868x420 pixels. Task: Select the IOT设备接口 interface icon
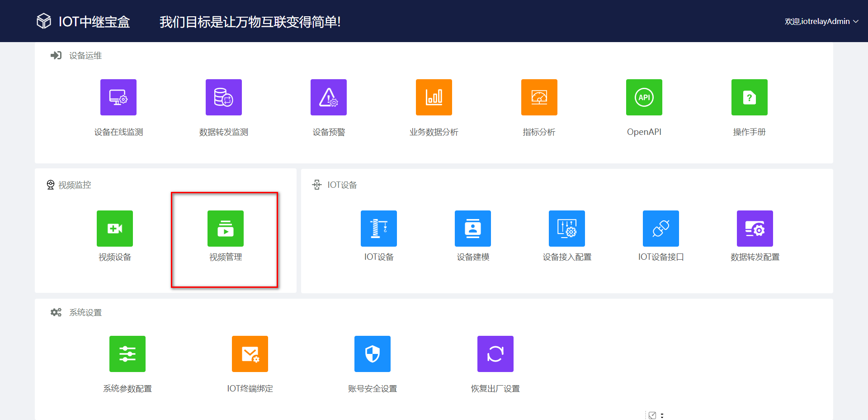click(x=660, y=229)
